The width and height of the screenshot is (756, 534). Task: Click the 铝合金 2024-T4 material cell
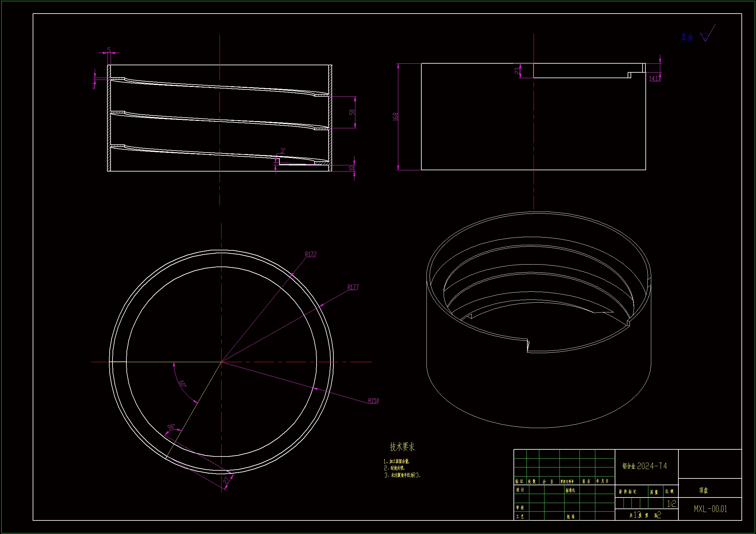point(644,466)
